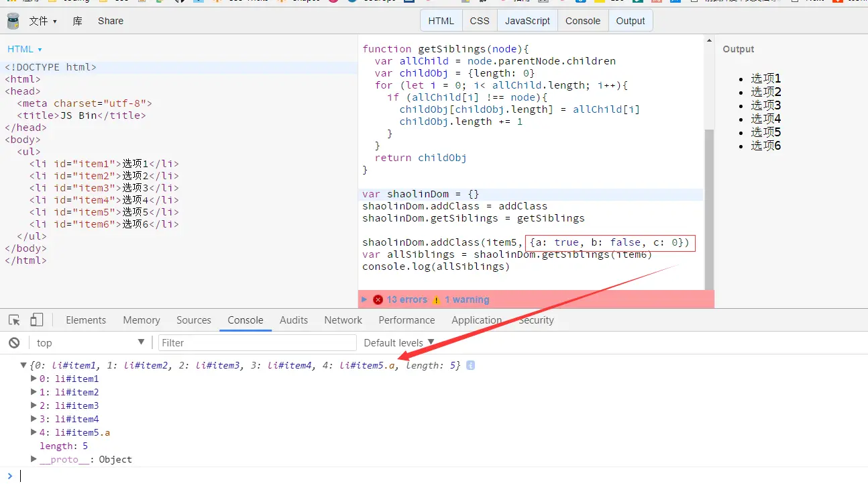Expand the '4: li#item5.a' entry
The height and width of the screenshot is (484, 868).
pos(34,432)
